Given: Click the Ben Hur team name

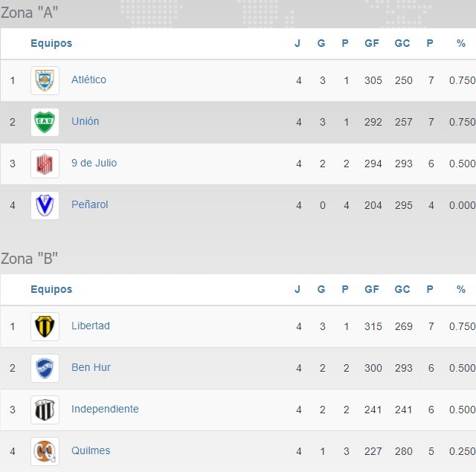Looking at the screenshot, I should [x=91, y=367].
